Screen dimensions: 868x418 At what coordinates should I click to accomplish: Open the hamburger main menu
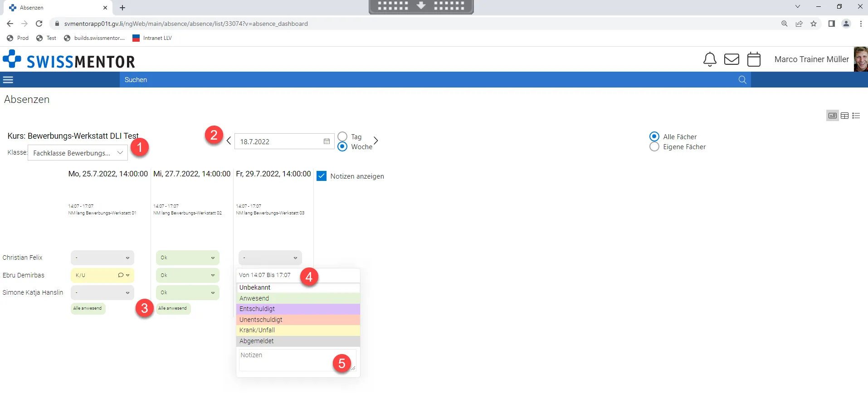[x=8, y=80]
